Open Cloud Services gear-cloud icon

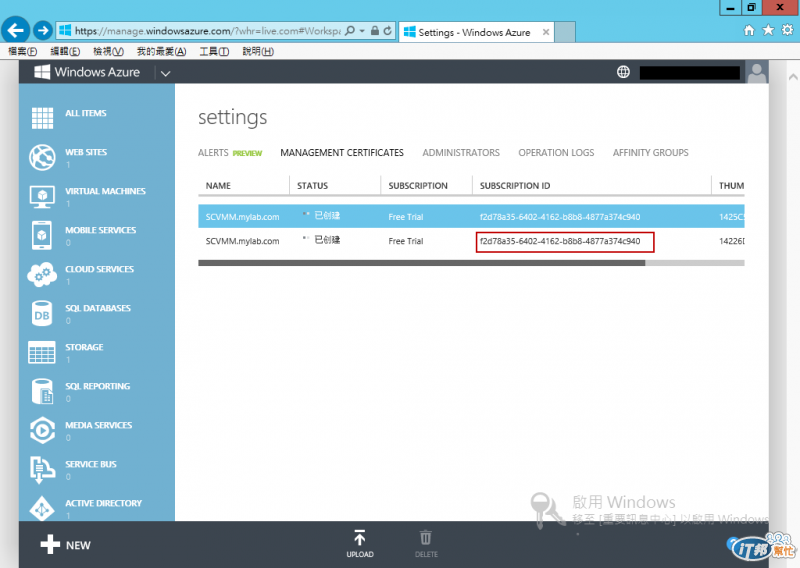coord(42,275)
